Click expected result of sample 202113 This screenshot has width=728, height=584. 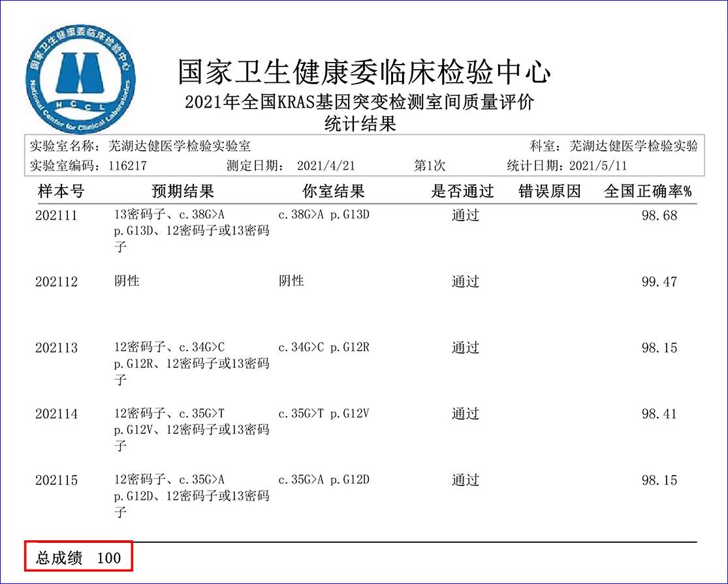192,363
